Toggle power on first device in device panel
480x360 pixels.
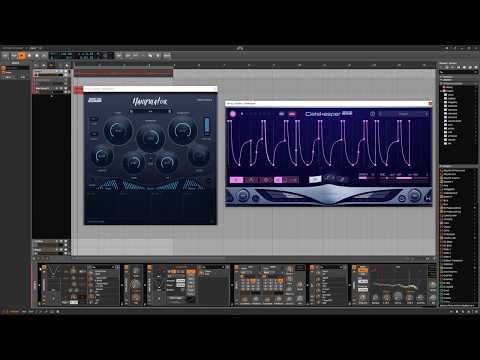click(44, 267)
